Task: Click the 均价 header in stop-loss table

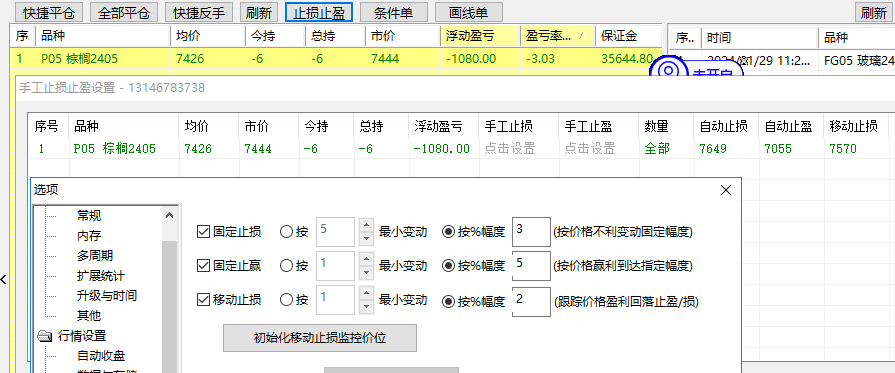Action: tap(197, 127)
